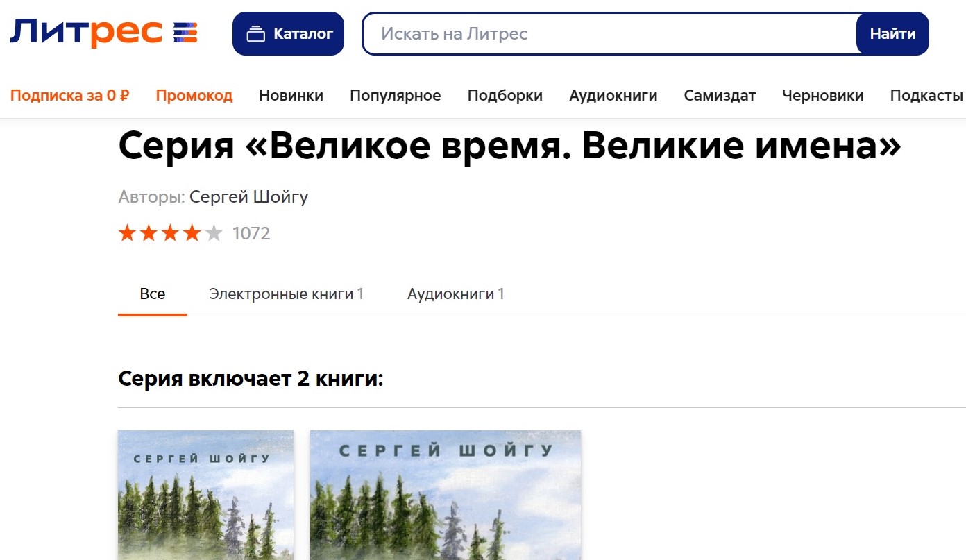This screenshot has height=560, width=966.
Task: Open the Промокод page
Action: pos(194,96)
